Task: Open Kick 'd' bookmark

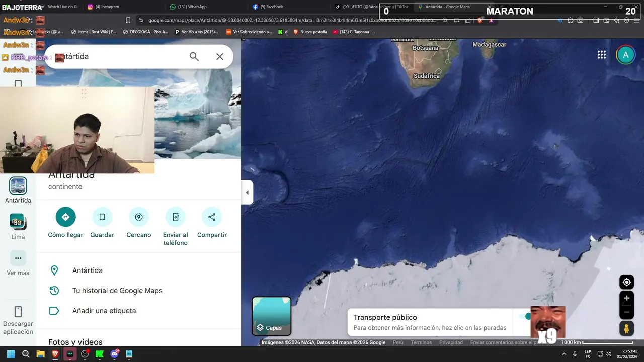Action: [x=283, y=32]
